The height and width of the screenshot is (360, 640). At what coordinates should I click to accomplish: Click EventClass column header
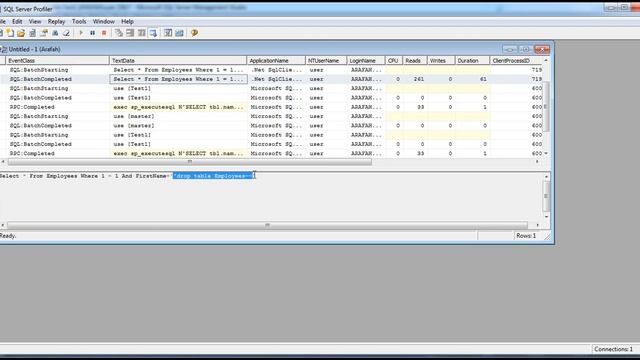point(57,60)
